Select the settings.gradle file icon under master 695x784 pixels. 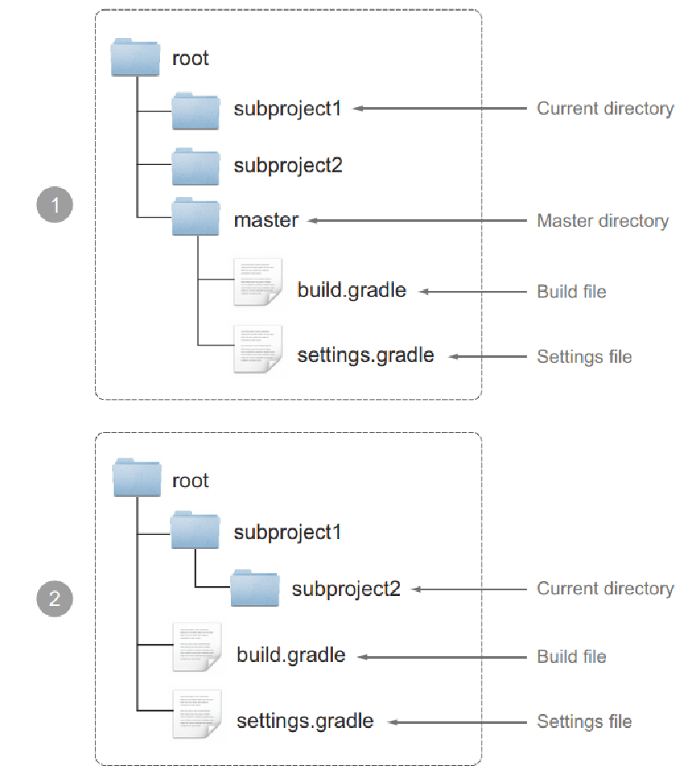point(258,349)
